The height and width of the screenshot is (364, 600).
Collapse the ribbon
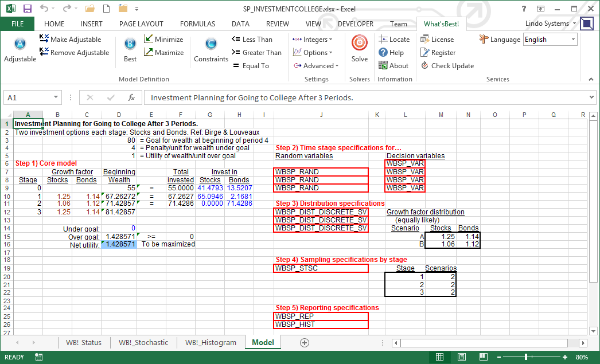tap(591, 79)
